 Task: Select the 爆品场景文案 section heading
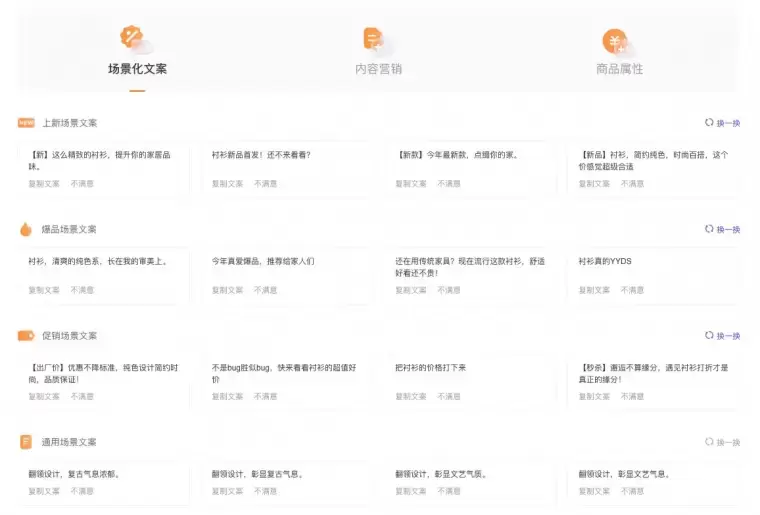point(69,229)
